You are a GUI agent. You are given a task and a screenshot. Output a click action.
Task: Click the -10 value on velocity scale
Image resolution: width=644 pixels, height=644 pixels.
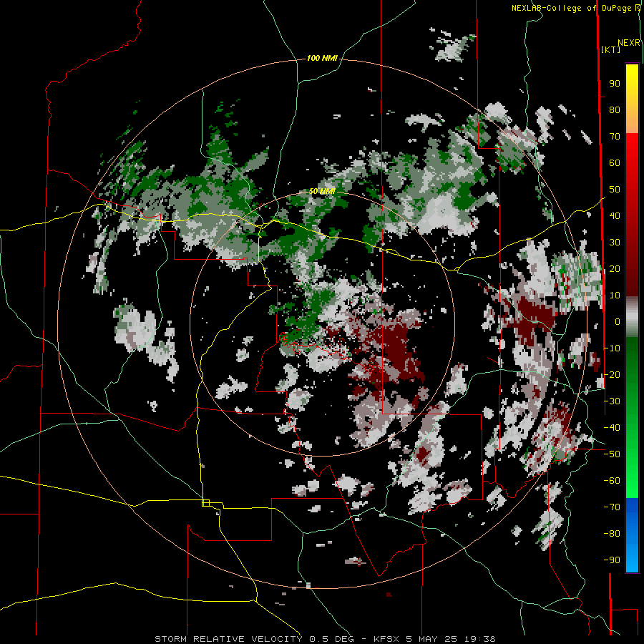tap(612, 348)
